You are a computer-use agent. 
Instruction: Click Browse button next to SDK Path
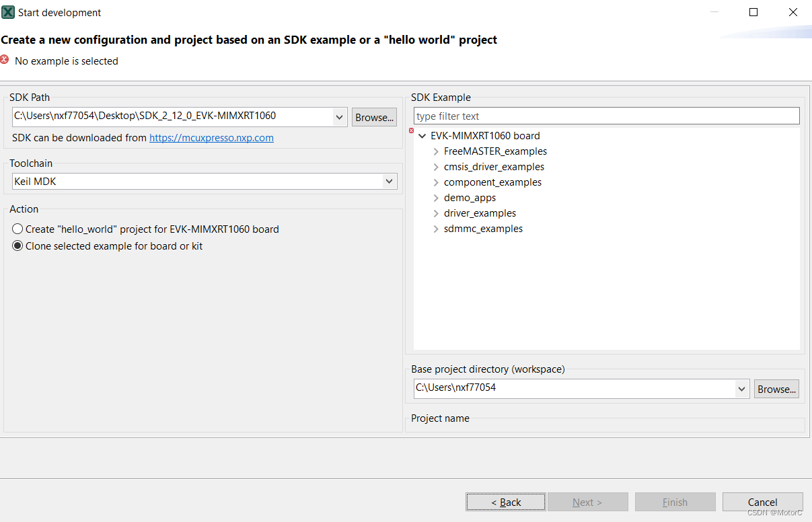pos(374,117)
